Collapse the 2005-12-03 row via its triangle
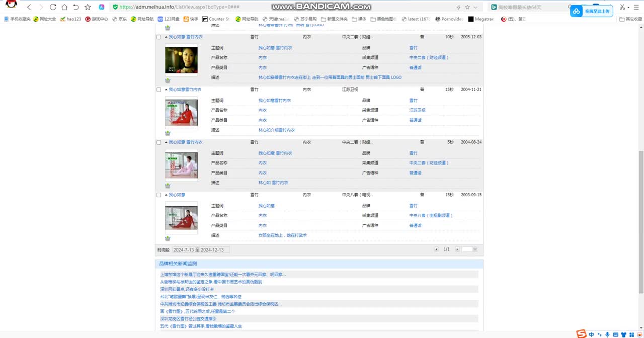Viewport: 644px width, 338px height. click(x=166, y=37)
